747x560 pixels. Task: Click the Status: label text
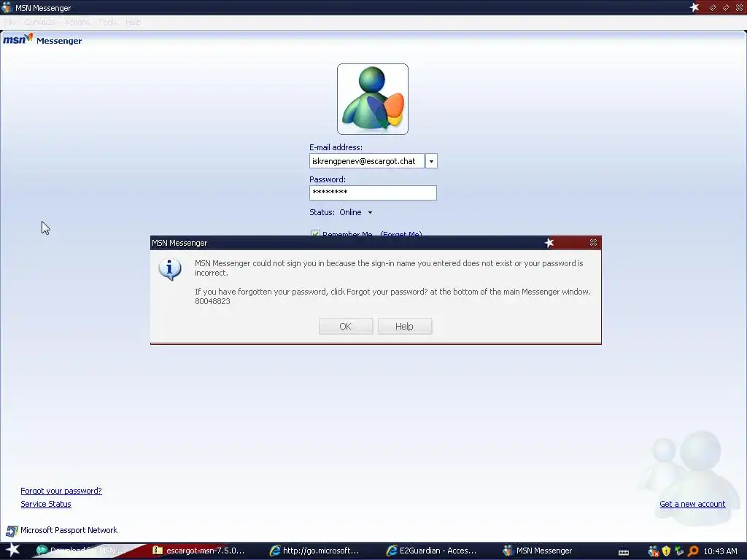pyautogui.click(x=322, y=212)
